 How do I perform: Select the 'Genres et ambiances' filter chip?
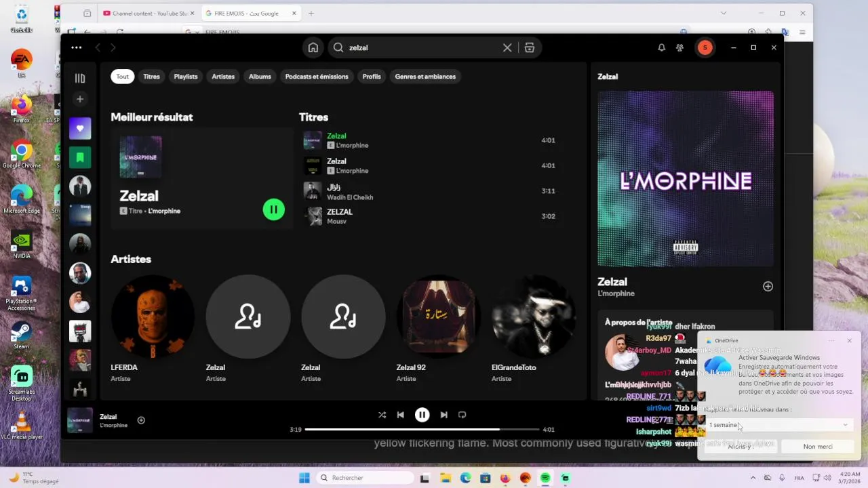click(x=425, y=77)
